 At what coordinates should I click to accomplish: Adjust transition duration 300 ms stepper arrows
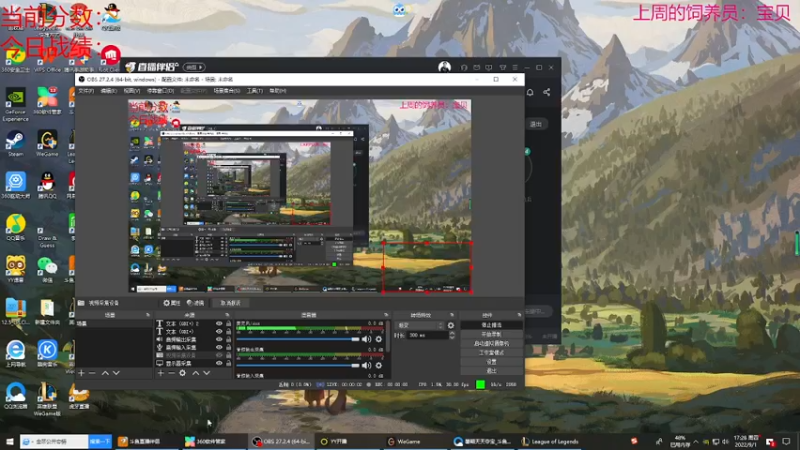tap(452, 335)
